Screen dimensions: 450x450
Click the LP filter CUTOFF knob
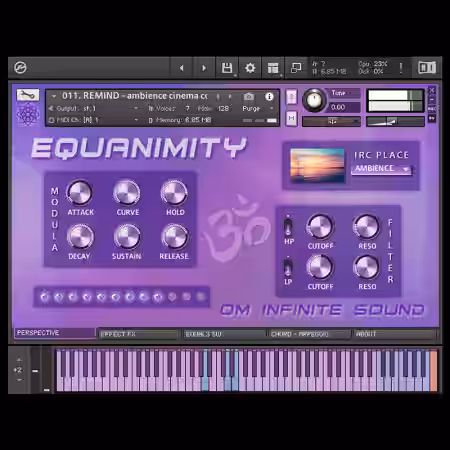320,267
